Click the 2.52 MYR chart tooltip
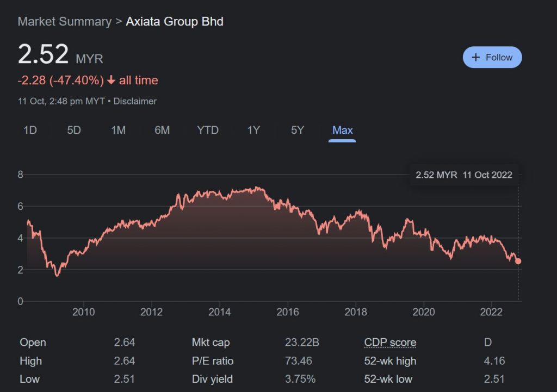This screenshot has width=557, height=392. pos(463,175)
